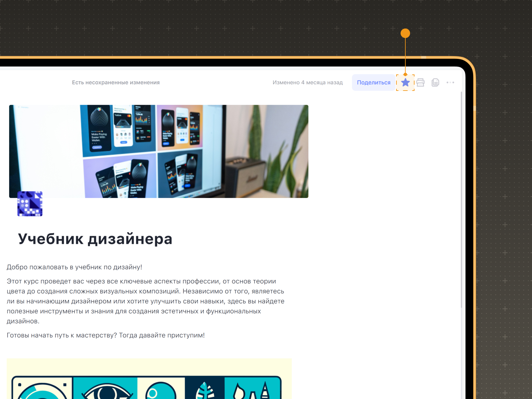Click the orange annotation dot above the star
532x399 pixels.
tap(405, 33)
